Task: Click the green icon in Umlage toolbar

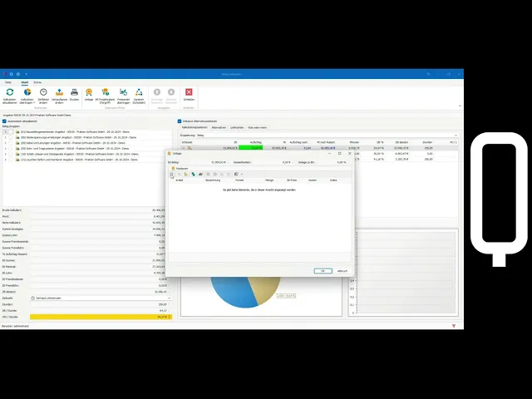Action: pyautogui.click(x=193, y=174)
